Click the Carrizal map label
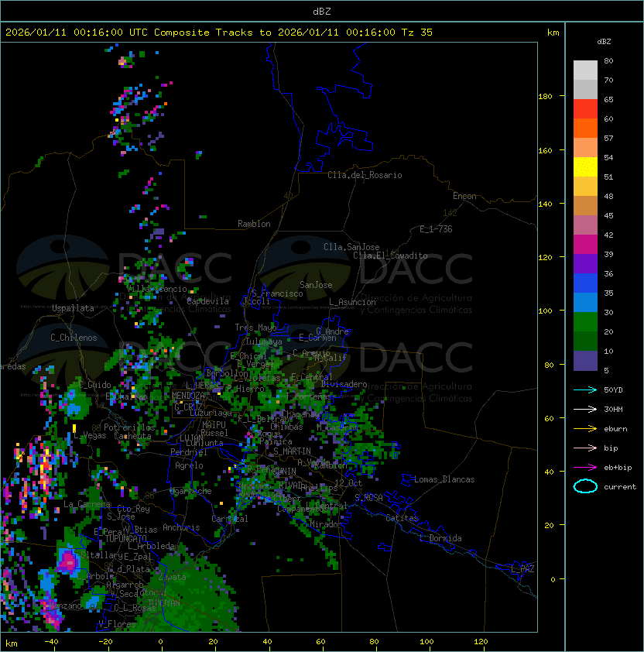The image size is (644, 652). [x=230, y=519]
